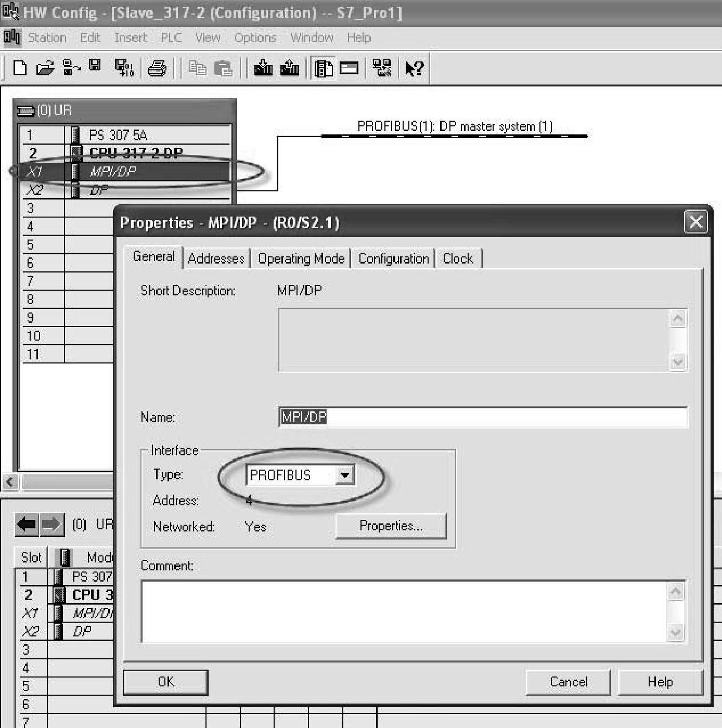Click the New station toolbar icon

20,68
